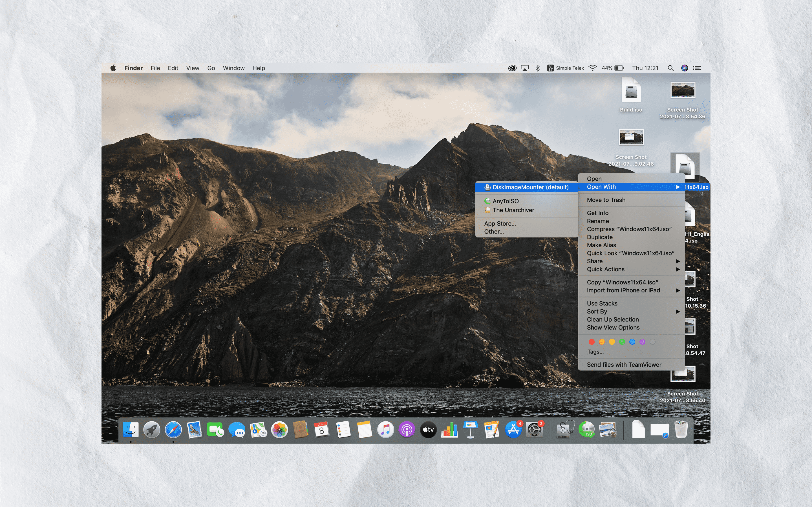Open the Finder File menu
Viewport: 812px width, 507px height.
point(155,68)
